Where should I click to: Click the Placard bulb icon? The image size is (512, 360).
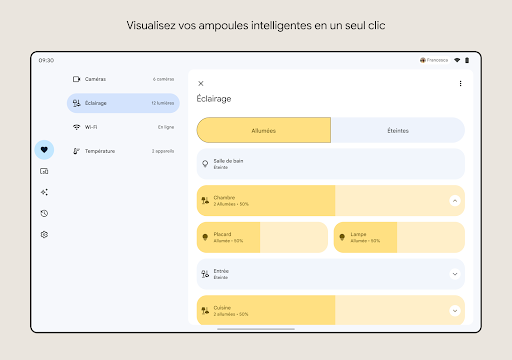205,237
